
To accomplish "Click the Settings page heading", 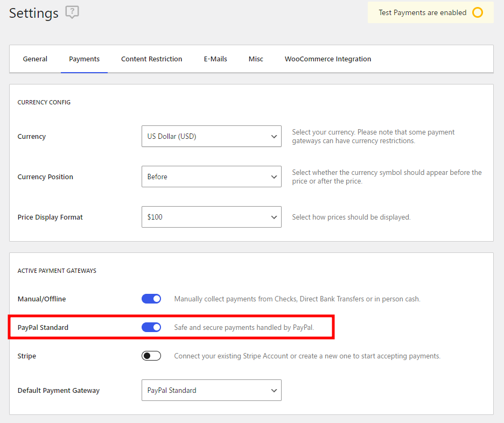I will (34, 13).
